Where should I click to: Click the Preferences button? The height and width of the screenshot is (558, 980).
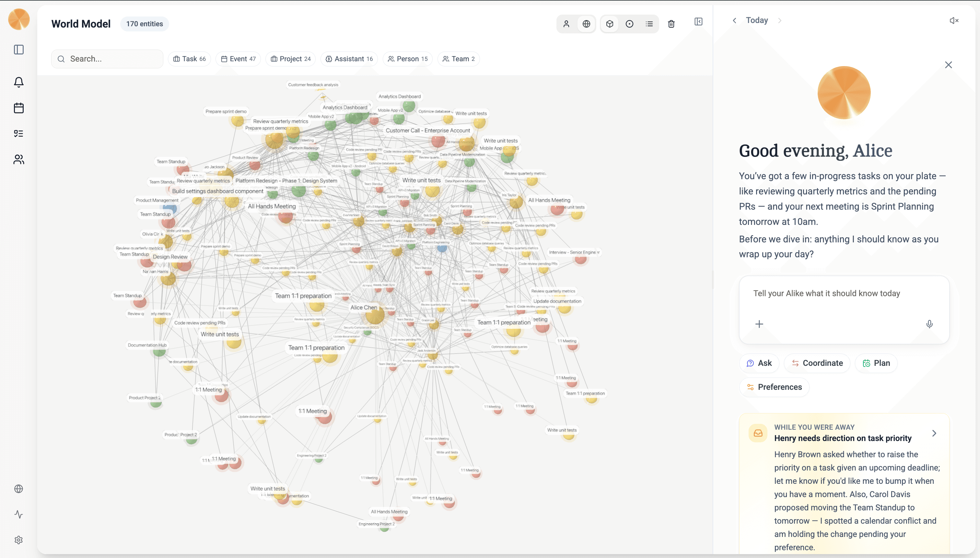(774, 387)
